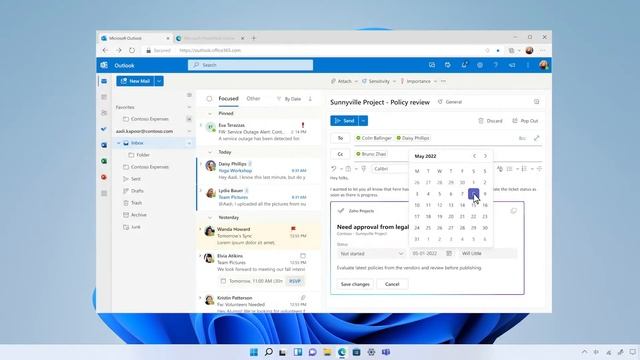
Task: Collapse the Yesterday group
Action: click(210, 218)
